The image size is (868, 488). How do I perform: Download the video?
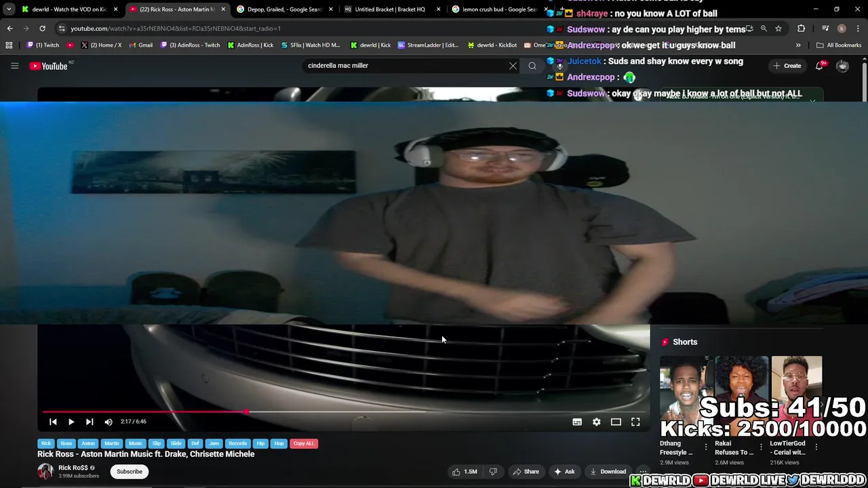(608, 472)
